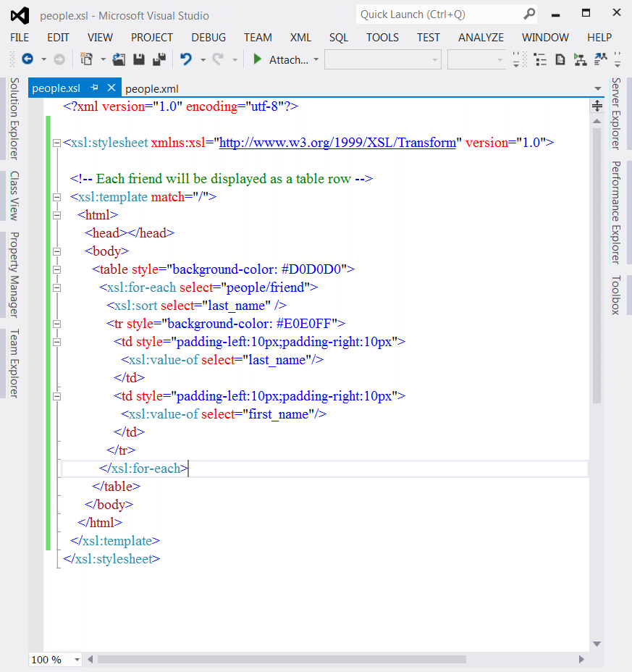Open the Server Explorer side tab
The width and height of the screenshot is (632, 672).
pyautogui.click(x=616, y=114)
